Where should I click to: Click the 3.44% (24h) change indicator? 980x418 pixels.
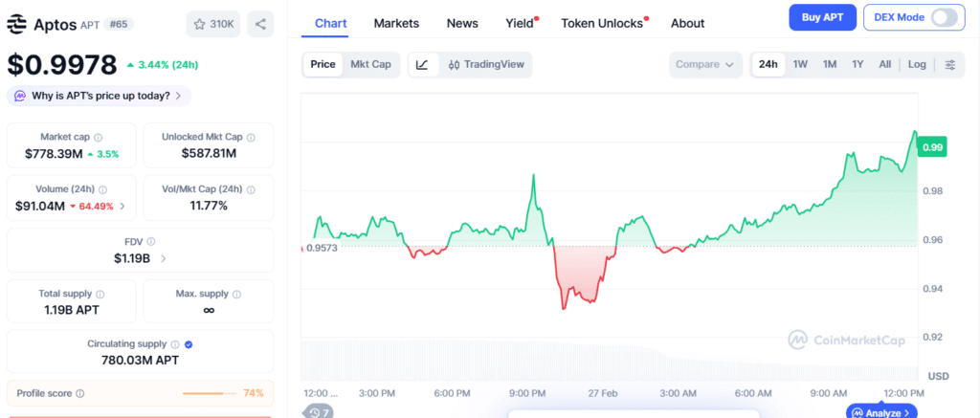point(163,64)
